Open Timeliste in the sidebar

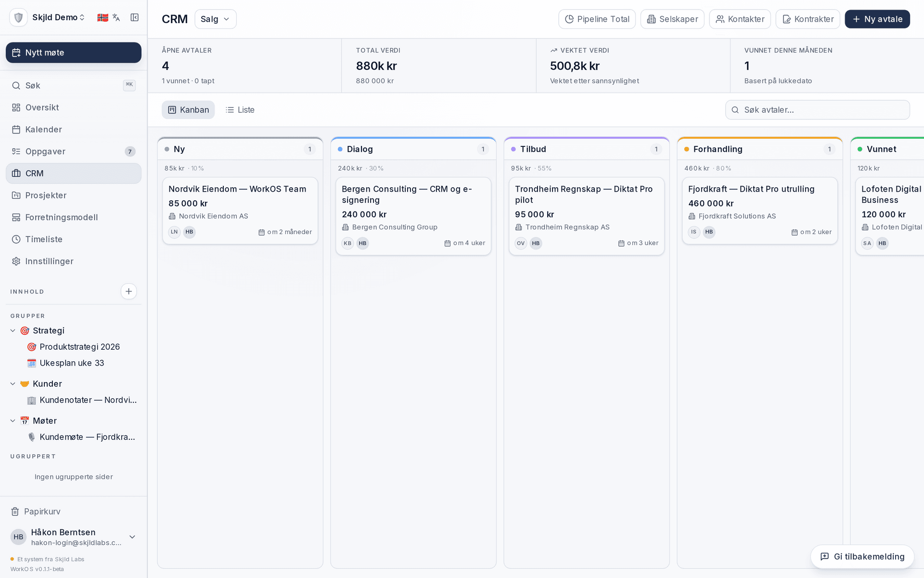pos(74,239)
